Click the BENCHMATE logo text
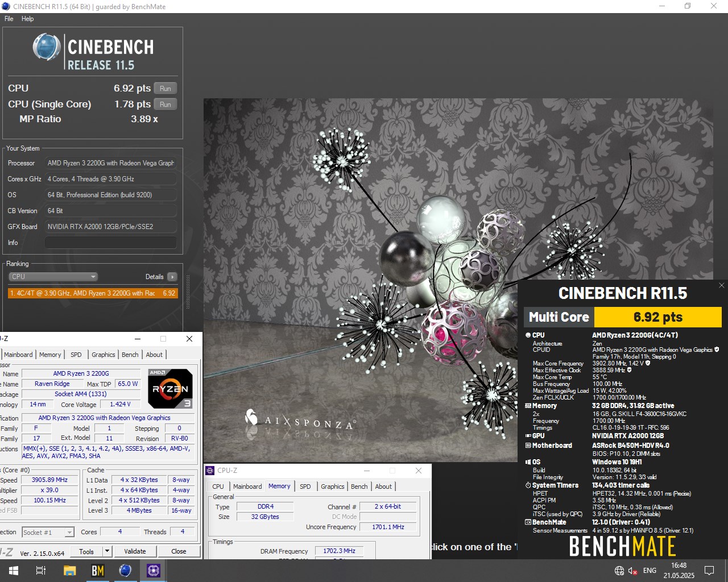The height and width of the screenshot is (582, 728). pos(622,546)
